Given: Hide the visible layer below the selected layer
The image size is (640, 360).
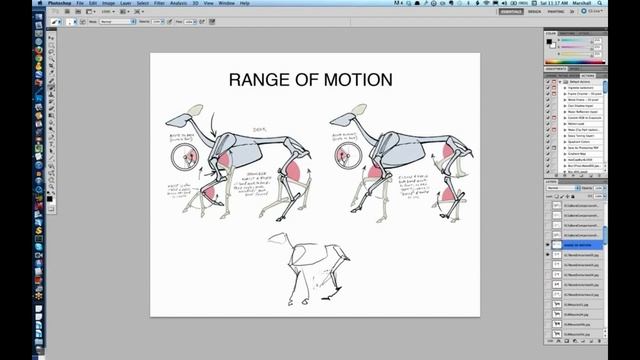Looking at the screenshot, I should [x=548, y=255].
